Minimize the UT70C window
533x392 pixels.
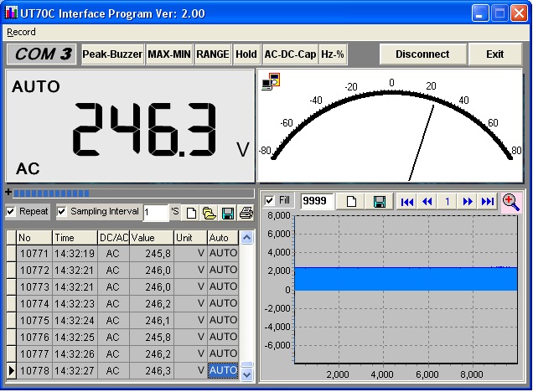tap(479, 13)
